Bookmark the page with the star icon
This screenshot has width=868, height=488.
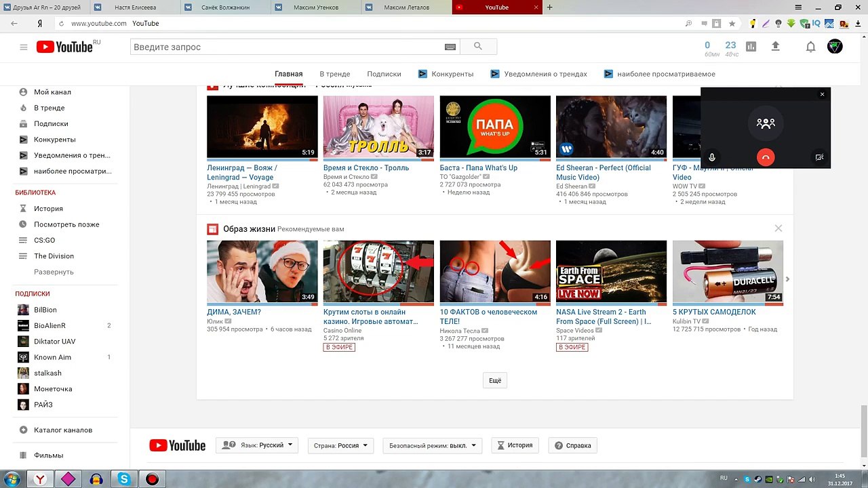coord(732,23)
